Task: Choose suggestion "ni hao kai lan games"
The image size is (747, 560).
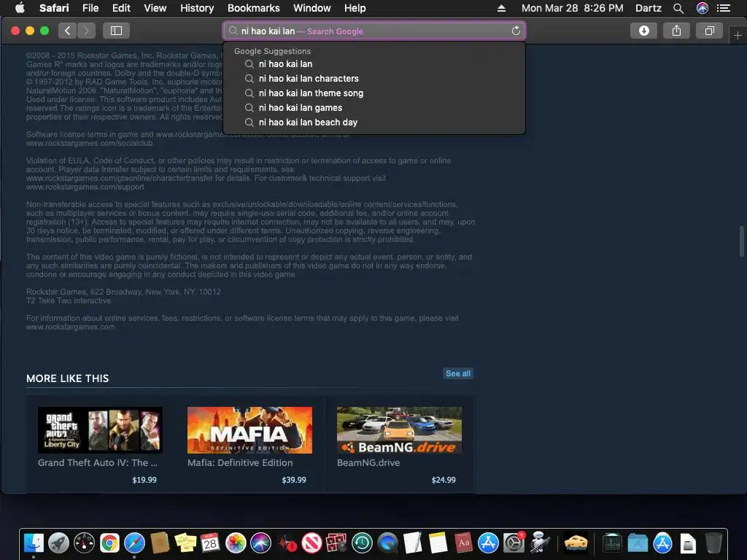Action: click(374, 108)
